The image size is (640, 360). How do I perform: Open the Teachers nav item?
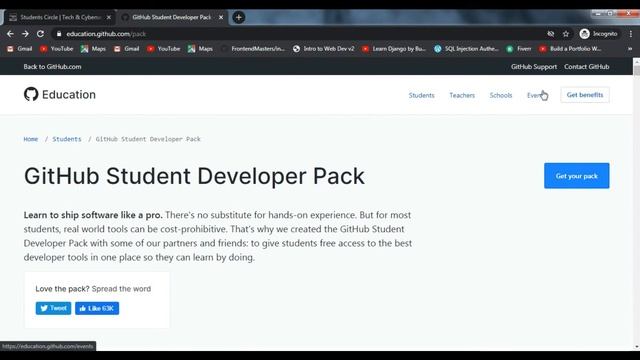(462, 95)
